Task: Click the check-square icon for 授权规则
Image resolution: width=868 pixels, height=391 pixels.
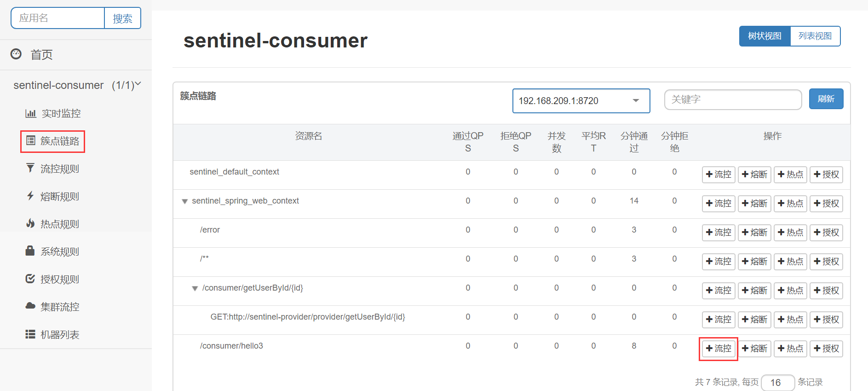Action: (30, 279)
